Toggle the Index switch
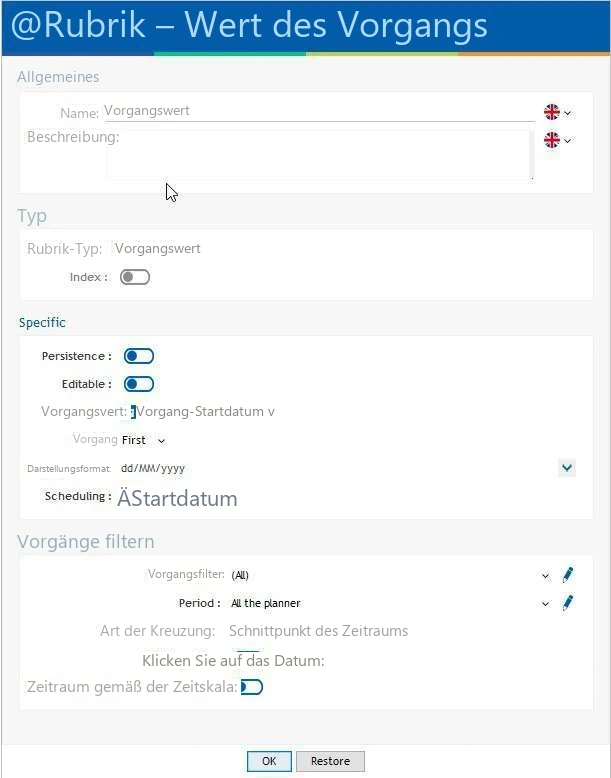 [135, 277]
